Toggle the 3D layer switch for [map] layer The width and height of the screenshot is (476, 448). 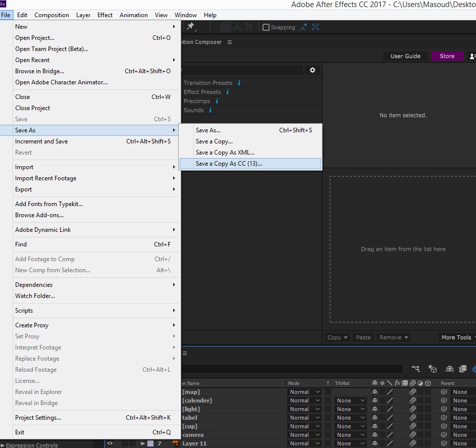pos(428,392)
